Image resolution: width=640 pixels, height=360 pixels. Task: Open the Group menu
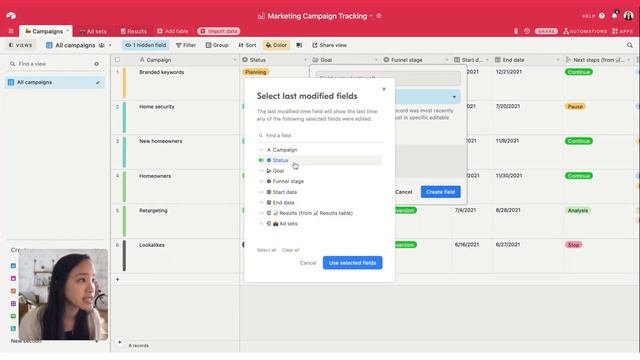(x=217, y=45)
